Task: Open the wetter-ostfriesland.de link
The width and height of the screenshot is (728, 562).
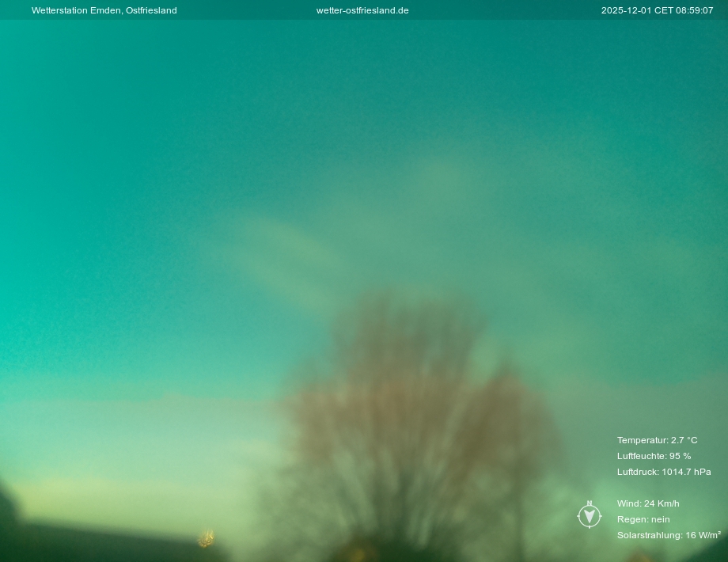Action: coord(362,10)
